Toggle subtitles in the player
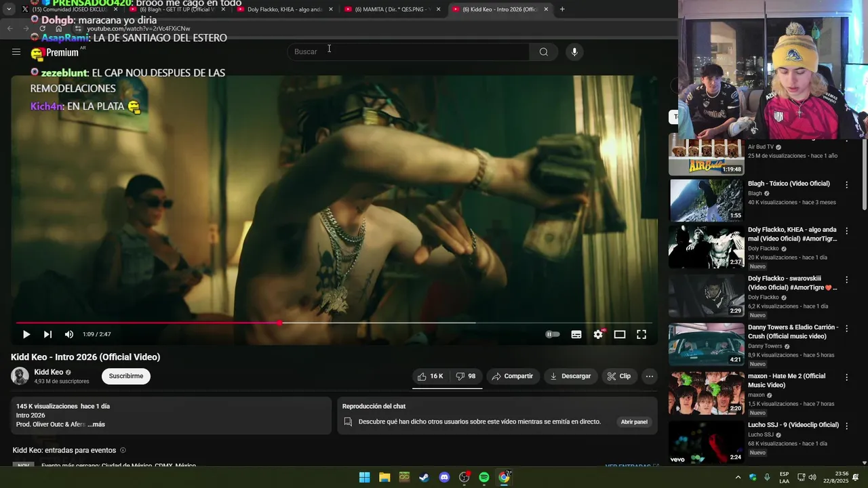Viewport: 868px width, 488px height. coord(576,334)
